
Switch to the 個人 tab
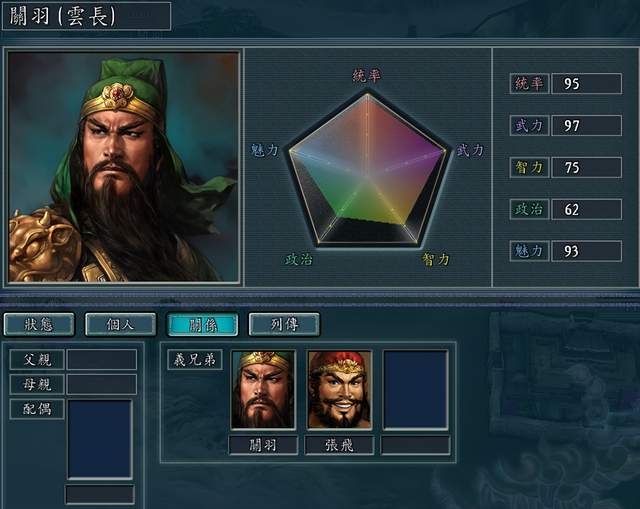pyautogui.click(x=120, y=325)
